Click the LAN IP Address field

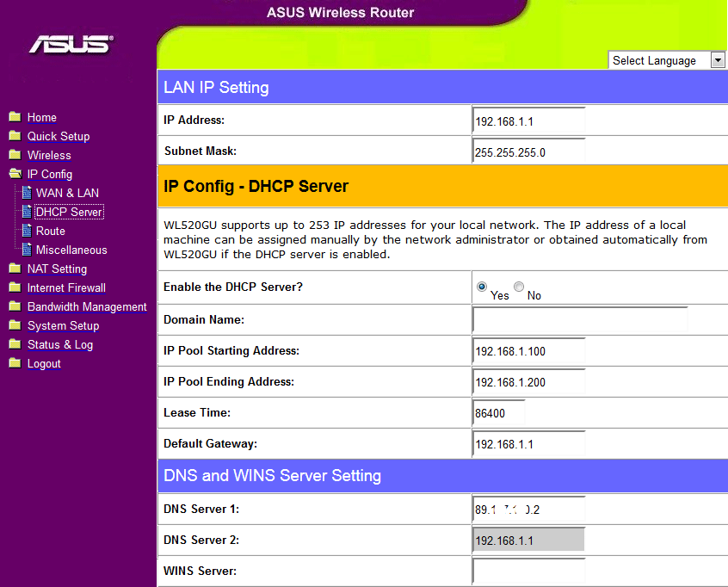pos(528,120)
